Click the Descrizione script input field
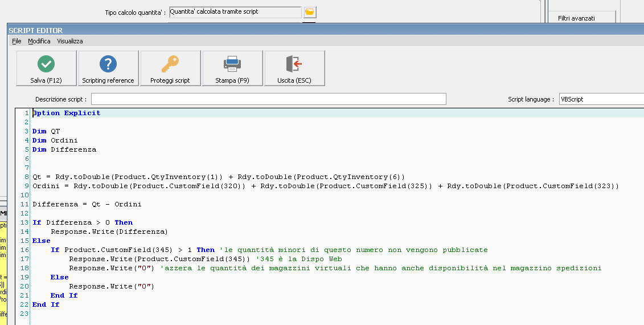644x325 pixels. pos(269,99)
